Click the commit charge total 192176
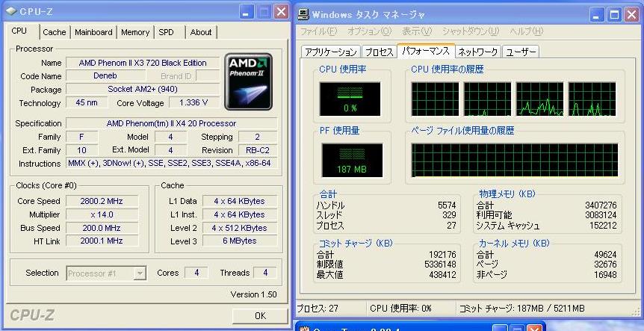 (x=442, y=255)
